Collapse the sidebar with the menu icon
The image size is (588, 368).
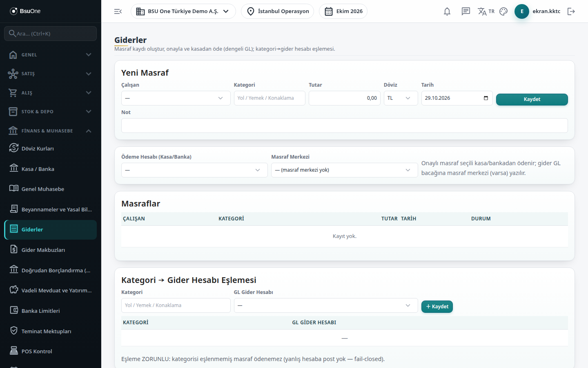coord(118,11)
